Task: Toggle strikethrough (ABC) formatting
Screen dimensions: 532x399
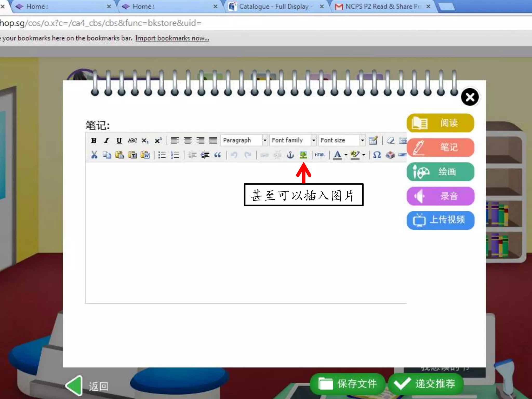Action: click(x=132, y=141)
